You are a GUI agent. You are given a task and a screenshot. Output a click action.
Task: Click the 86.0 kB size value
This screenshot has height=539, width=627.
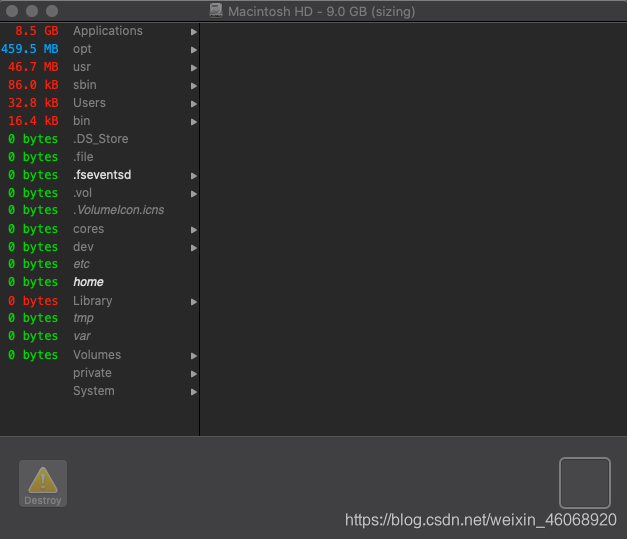[33, 85]
